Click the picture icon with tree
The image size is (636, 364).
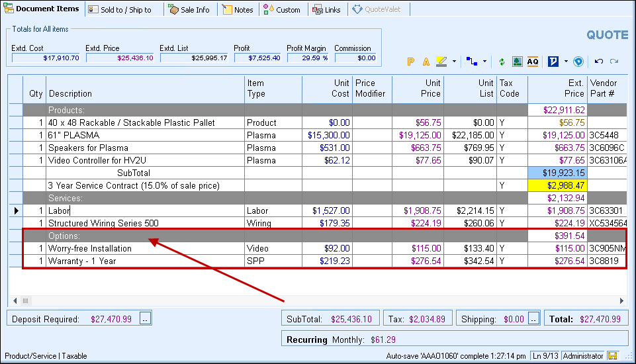tap(517, 62)
